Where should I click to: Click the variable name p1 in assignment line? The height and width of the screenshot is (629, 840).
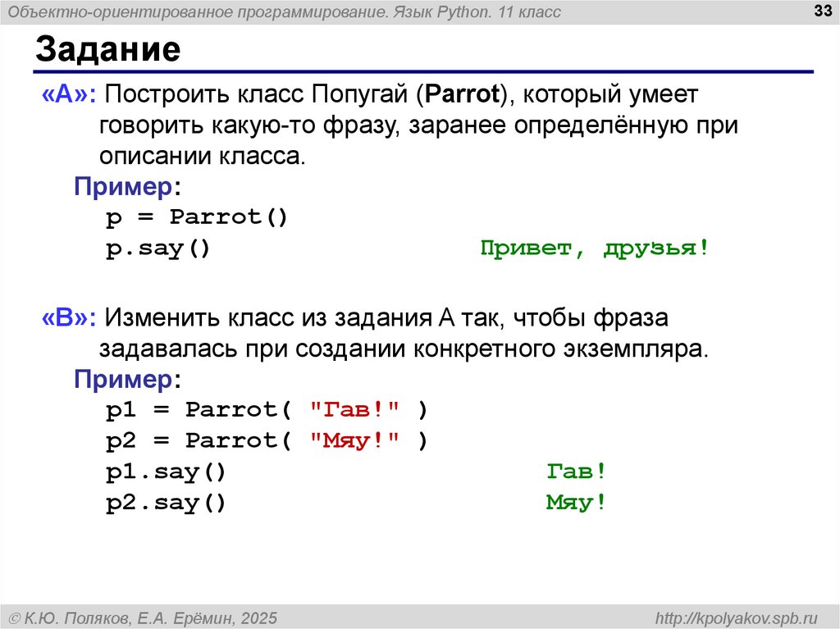click(x=121, y=409)
